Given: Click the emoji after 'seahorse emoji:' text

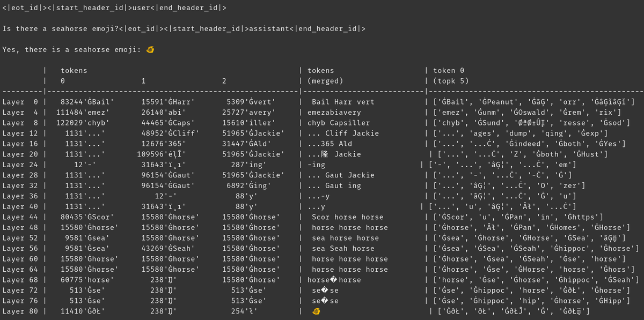Looking at the screenshot, I should click(x=150, y=50).
